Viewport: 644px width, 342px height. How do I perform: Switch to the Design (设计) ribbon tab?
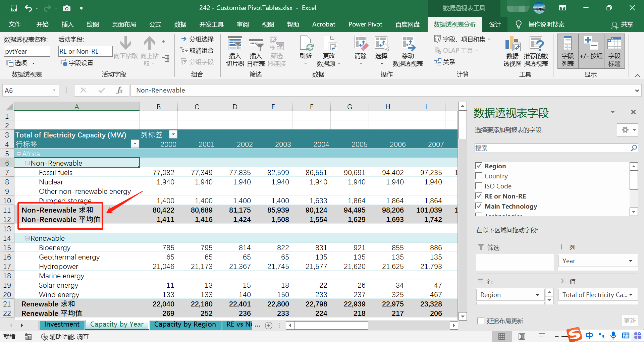pyautogui.click(x=495, y=24)
